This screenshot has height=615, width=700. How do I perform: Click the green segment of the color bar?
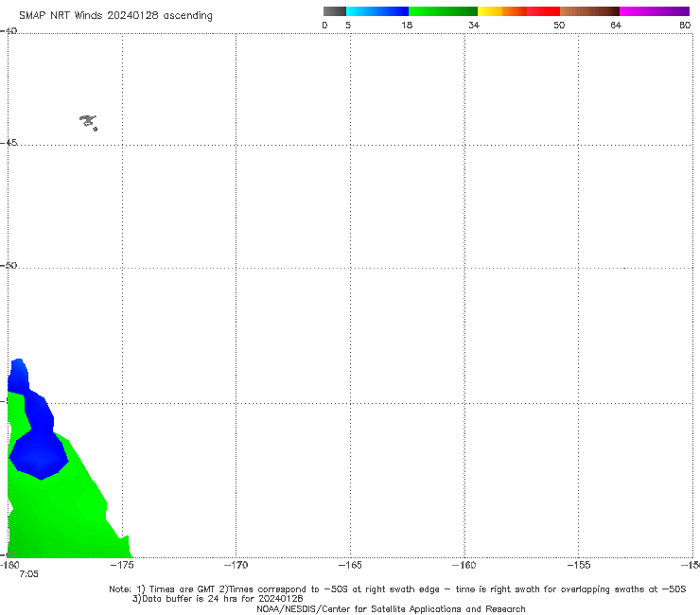tap(443, 11)
